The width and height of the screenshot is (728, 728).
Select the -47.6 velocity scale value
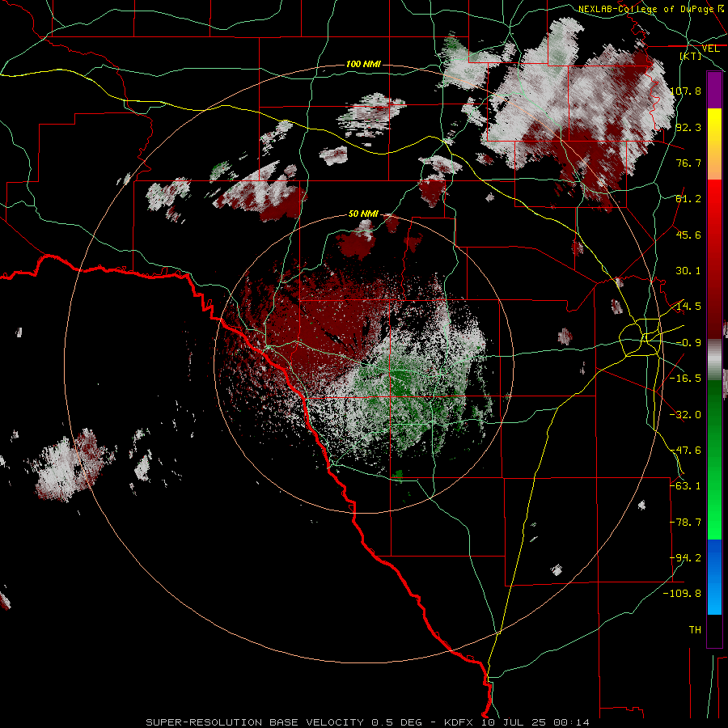685,451
